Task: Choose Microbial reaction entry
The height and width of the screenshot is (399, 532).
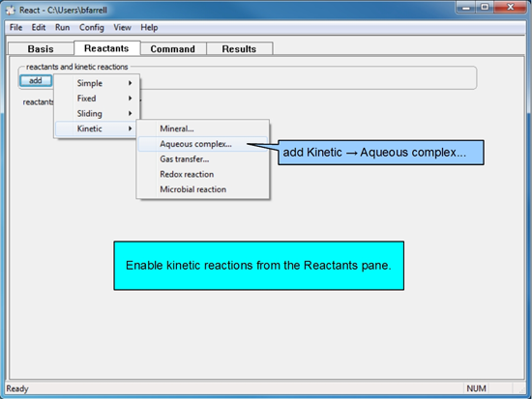Action: 203,189
